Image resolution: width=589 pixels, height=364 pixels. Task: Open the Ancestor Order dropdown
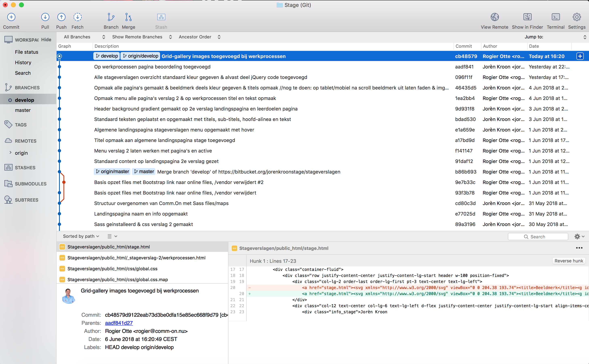[199, 37]
